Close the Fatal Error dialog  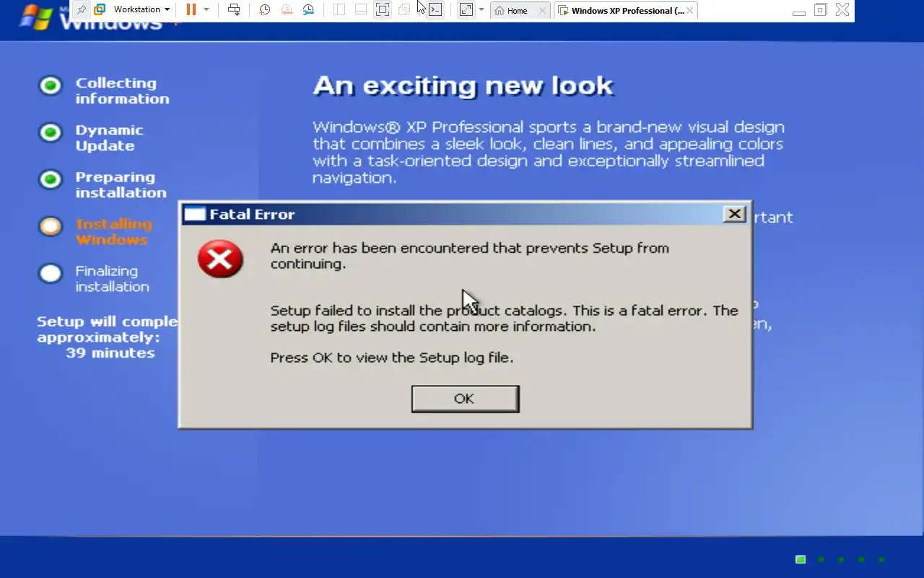(x=734, y=214)
